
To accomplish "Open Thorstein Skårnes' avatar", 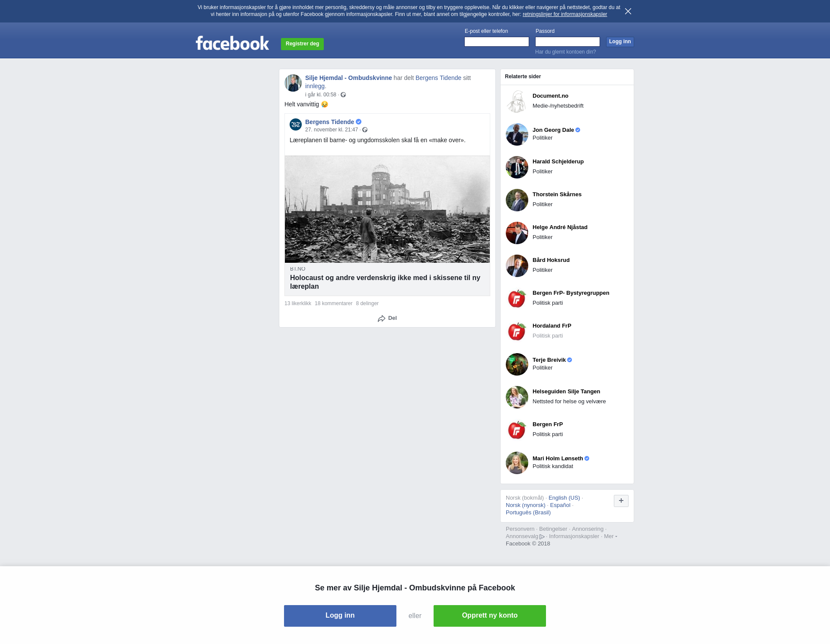I will (x=517, y=200).
